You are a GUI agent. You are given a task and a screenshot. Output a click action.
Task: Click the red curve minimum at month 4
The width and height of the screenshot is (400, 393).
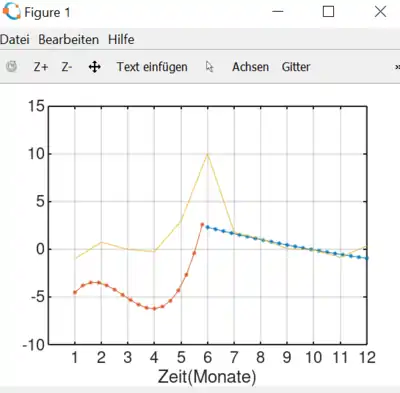[154, 309]
